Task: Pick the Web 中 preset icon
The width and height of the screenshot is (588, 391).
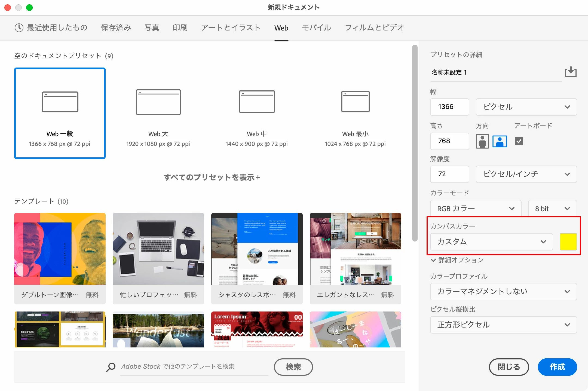Action: [x=257, y=102]
